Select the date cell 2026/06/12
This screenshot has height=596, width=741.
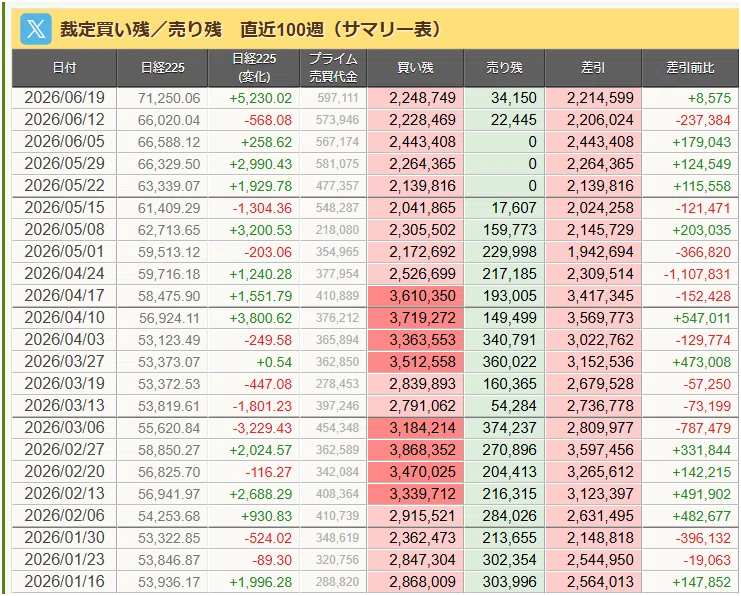coord(64,120)
